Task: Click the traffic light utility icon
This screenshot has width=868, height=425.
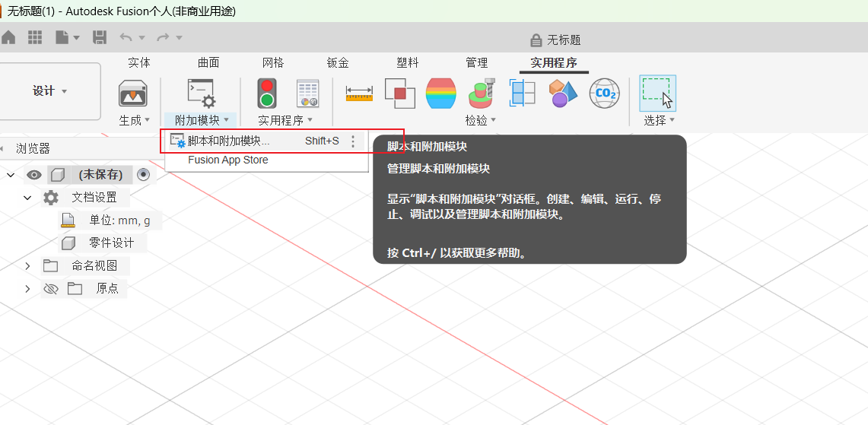Action: pyautogui.click(x=267, y=93)
